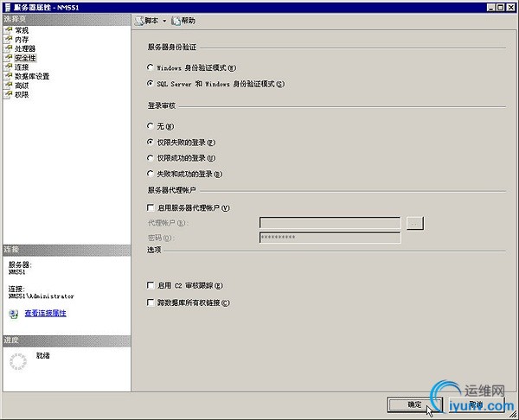Click the 脚本 toolbar button
Image resolution: width=519 pixels, height=420 pixels.
pyautogui.click(x=147, y=21)
